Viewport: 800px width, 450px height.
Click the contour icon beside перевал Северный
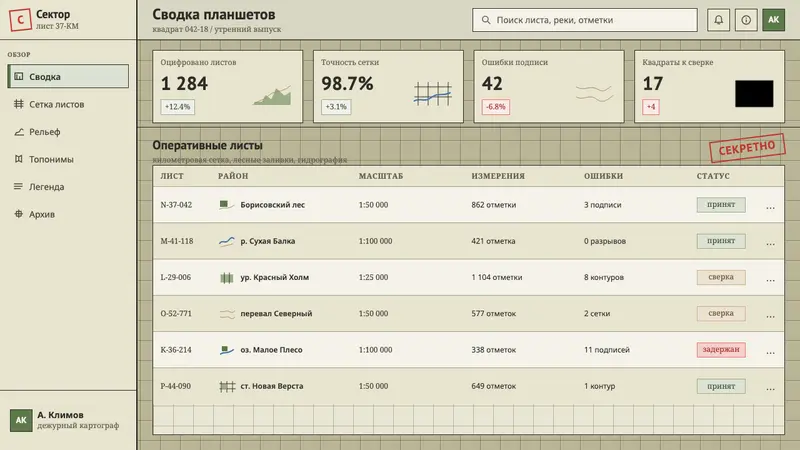point(227,314)
